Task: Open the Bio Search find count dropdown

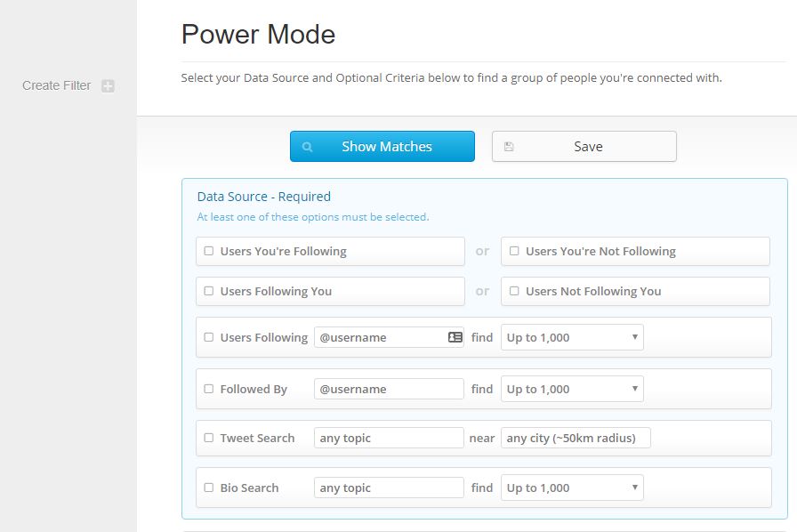Action: (572, 488)
